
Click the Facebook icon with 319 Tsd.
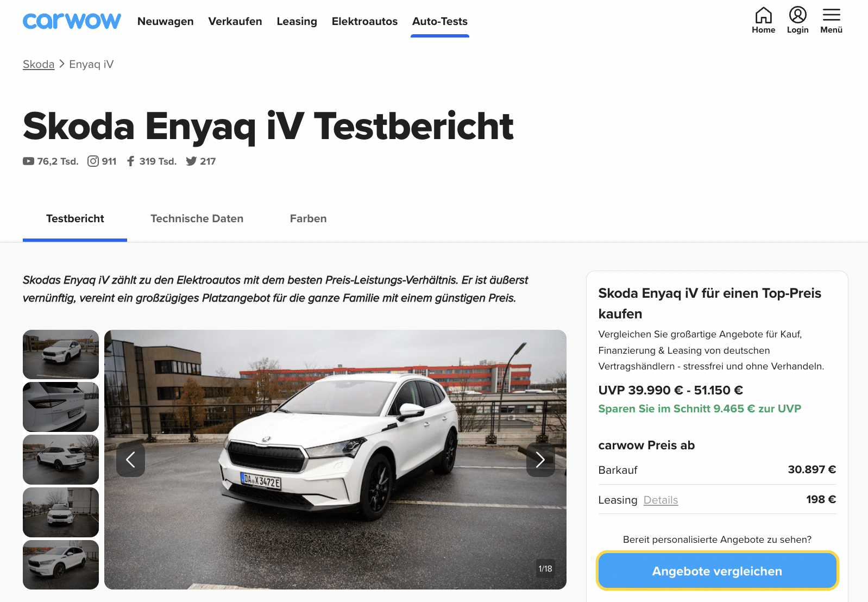130,161
